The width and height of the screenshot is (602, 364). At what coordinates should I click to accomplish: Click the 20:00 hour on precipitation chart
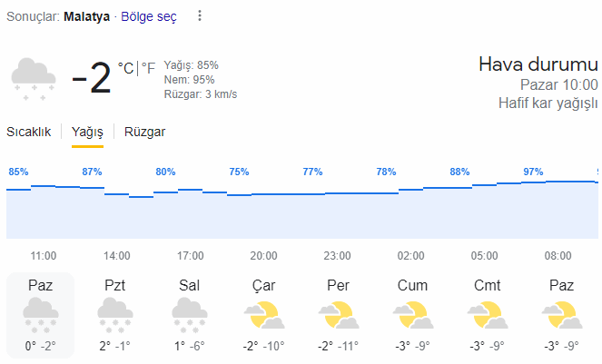tap(263, 256)
